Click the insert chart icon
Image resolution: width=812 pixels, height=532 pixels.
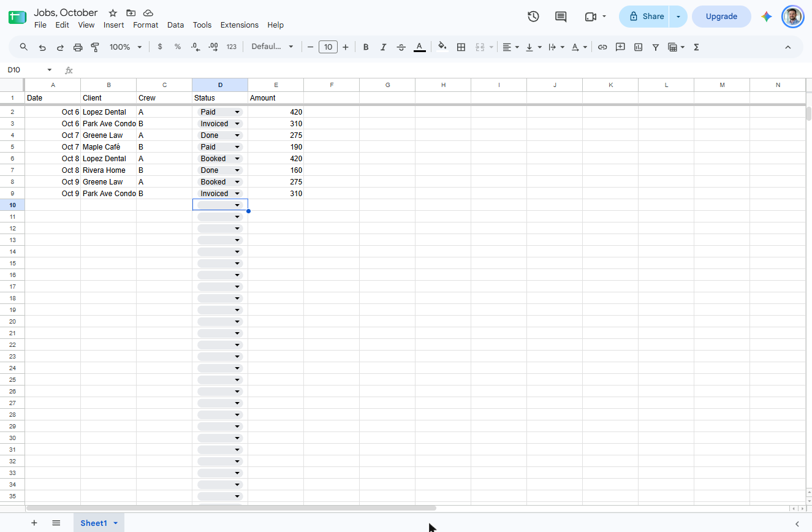tap(638, 47)
